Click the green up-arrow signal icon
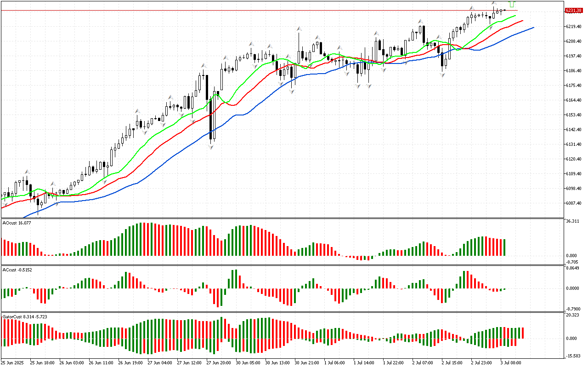 [x=512, y=4]
